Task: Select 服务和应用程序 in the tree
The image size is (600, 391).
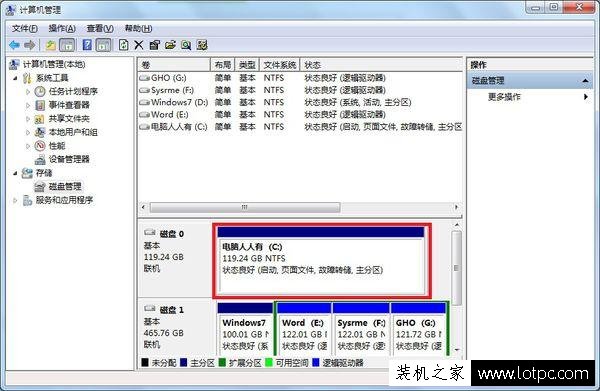Action: click(x=64, y=200)
